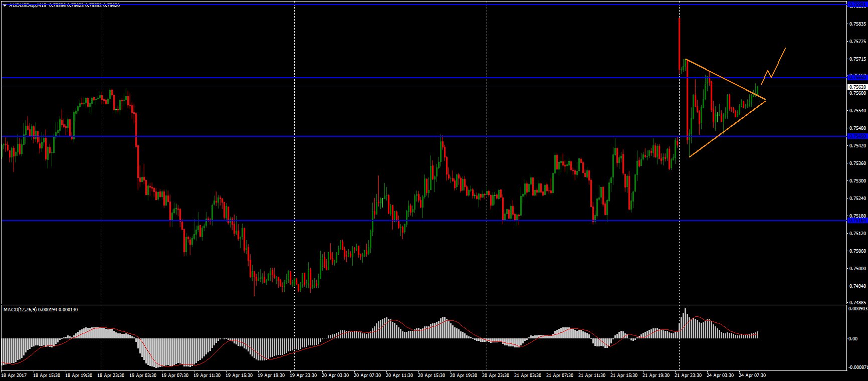868x381 pixels.
Task: Click the 19 Apr 23:30 time label
Action: (x=303, y=375)
